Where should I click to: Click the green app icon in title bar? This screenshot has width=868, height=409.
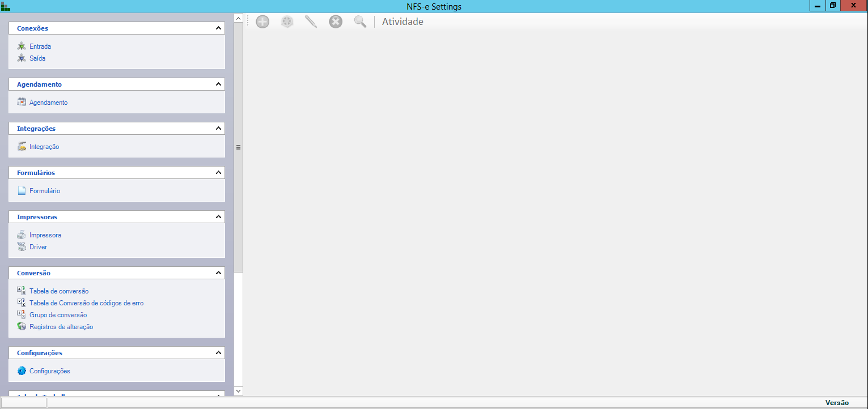(x=6, y=6)
